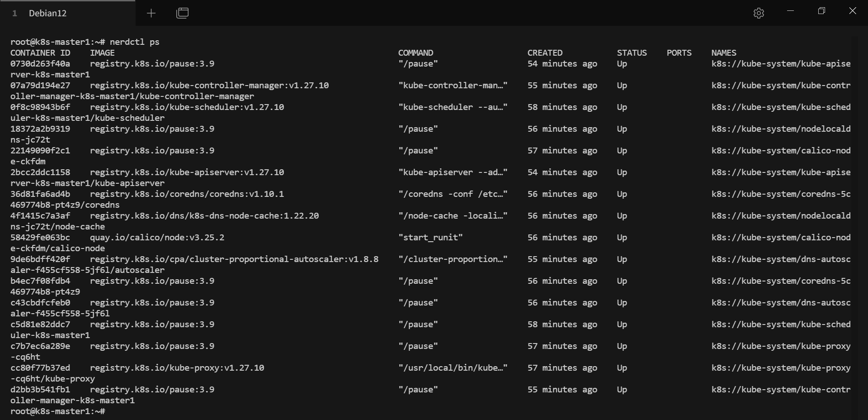Click the quay.io/calico/node:v3.25.2 image text
Screen dimensions: 868x420
pyautogui.click(x=157, y=238)
